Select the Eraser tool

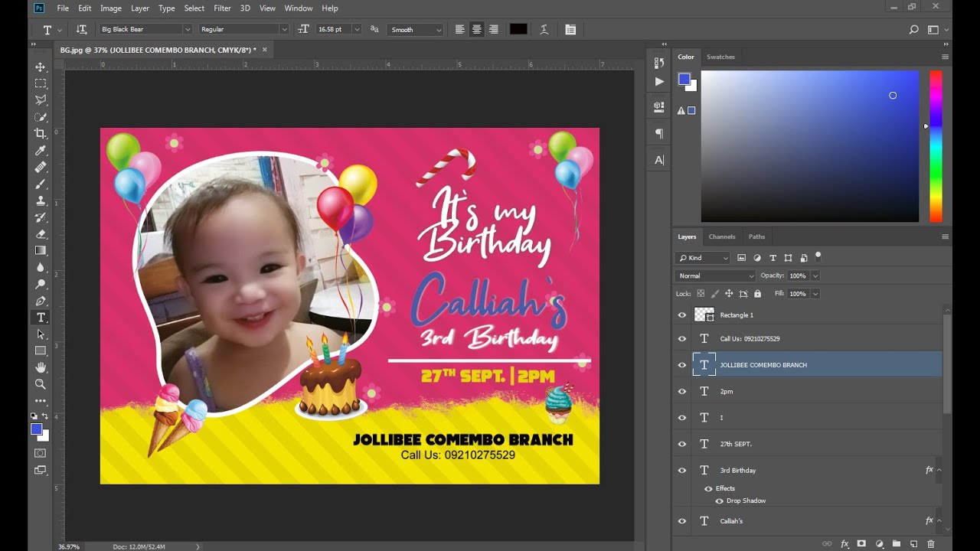coord(41,234)
